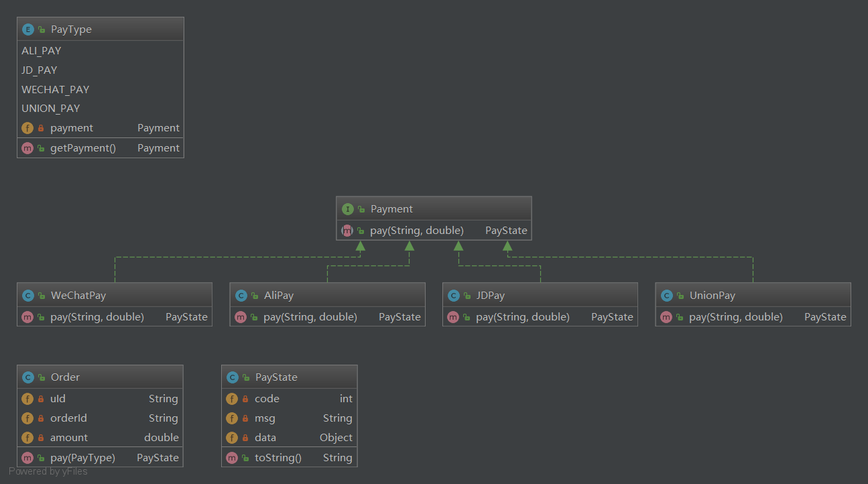The height and width of the screenshot is (484, 868).
Task: Click the method icon beside toString()
Action: pos(232,458)
